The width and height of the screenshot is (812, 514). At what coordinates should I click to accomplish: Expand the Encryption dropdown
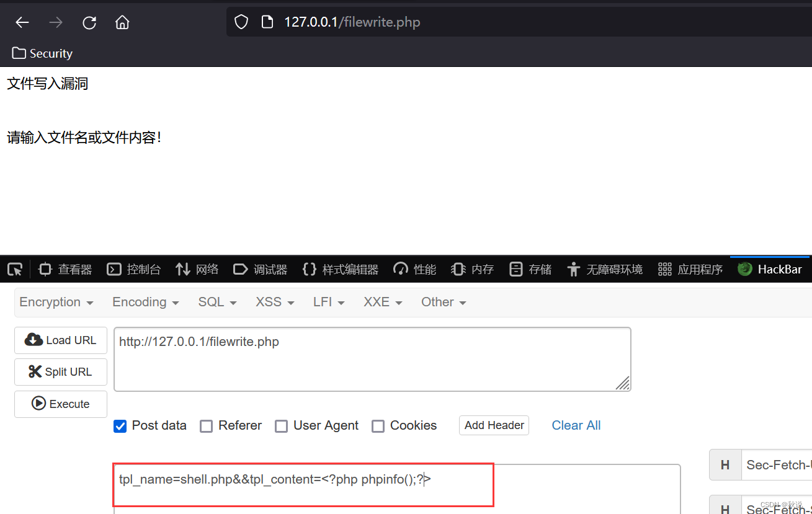point(56,303)
